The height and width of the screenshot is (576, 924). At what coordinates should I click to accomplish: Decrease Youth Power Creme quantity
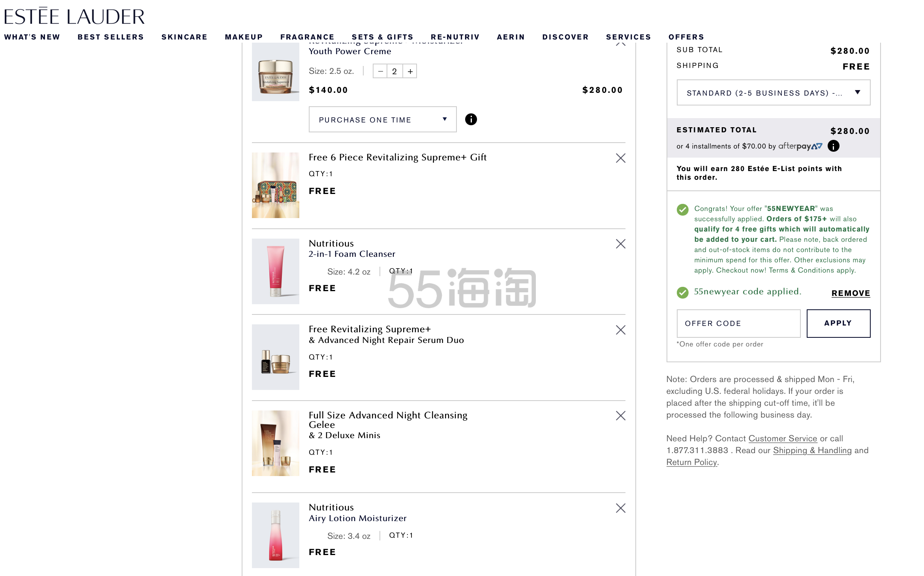380,71
